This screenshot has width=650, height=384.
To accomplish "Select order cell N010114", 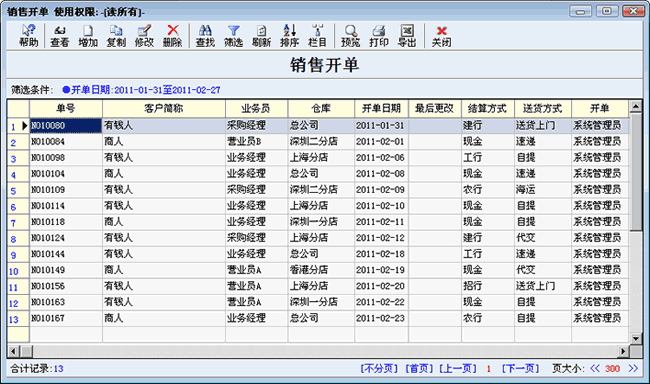I will [x=66, y=206].
